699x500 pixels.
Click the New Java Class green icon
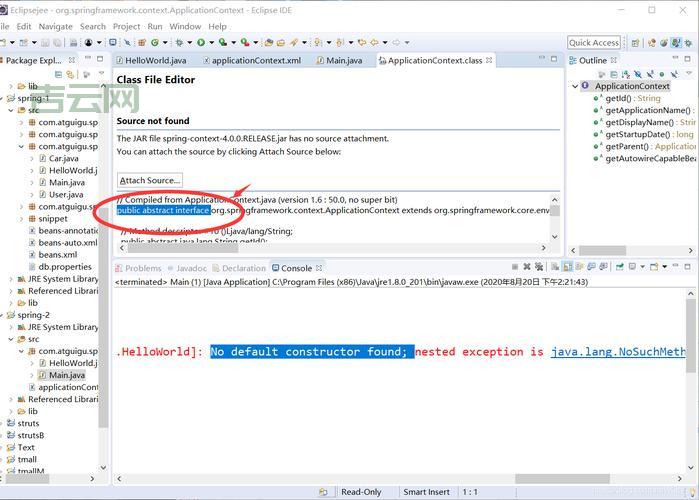pos(155,42)
